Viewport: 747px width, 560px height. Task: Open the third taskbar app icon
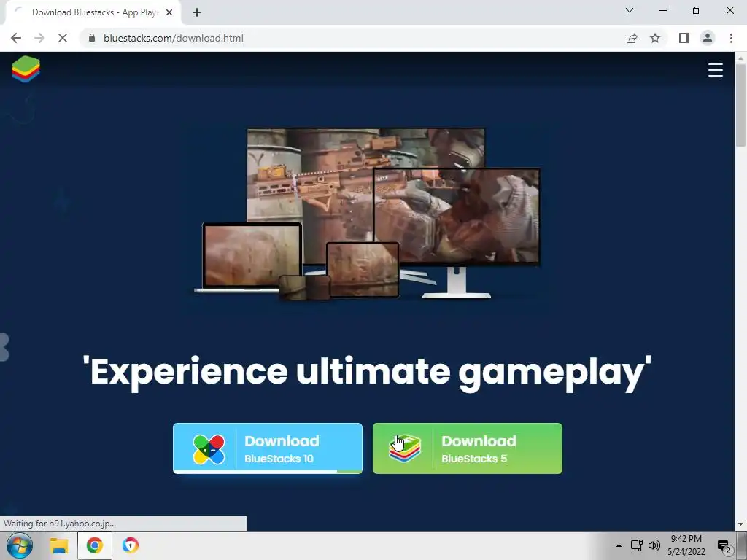[x=130, y=545]
